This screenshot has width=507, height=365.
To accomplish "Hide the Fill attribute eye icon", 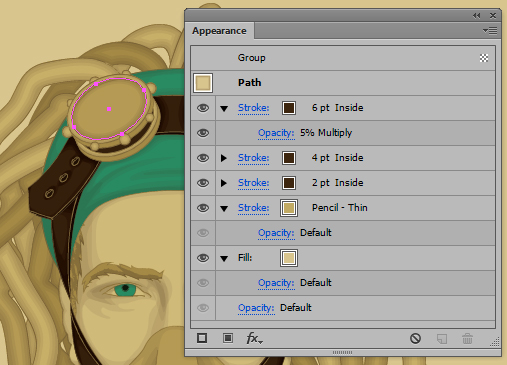I will click(203, 258).
